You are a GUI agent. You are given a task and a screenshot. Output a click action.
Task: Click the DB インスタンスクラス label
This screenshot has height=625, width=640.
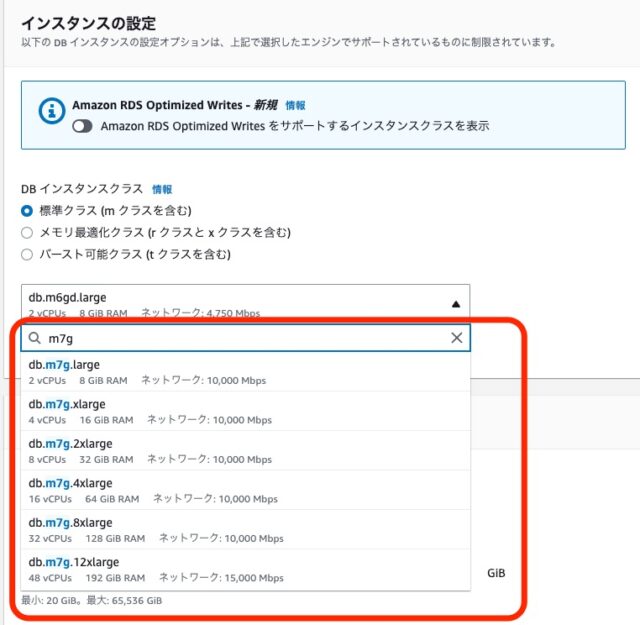point(82,189)
